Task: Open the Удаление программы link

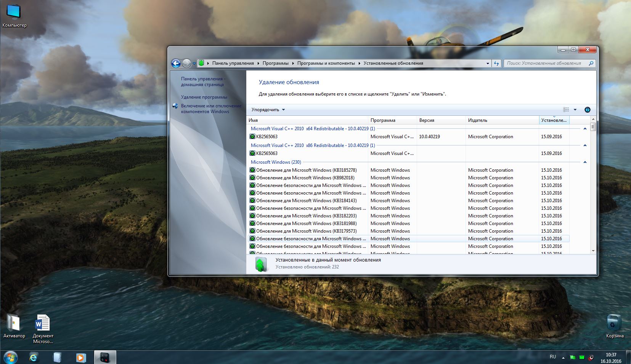Action: coord(204,97)
